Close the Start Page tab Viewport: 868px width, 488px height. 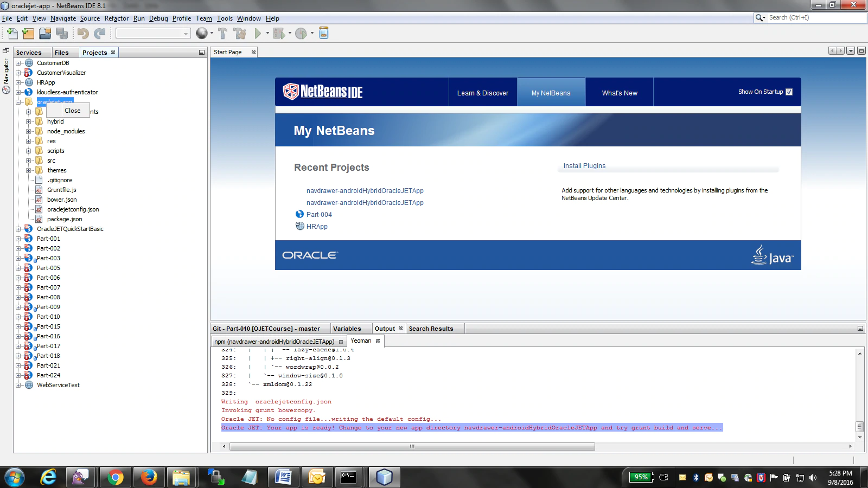[253, 53]
